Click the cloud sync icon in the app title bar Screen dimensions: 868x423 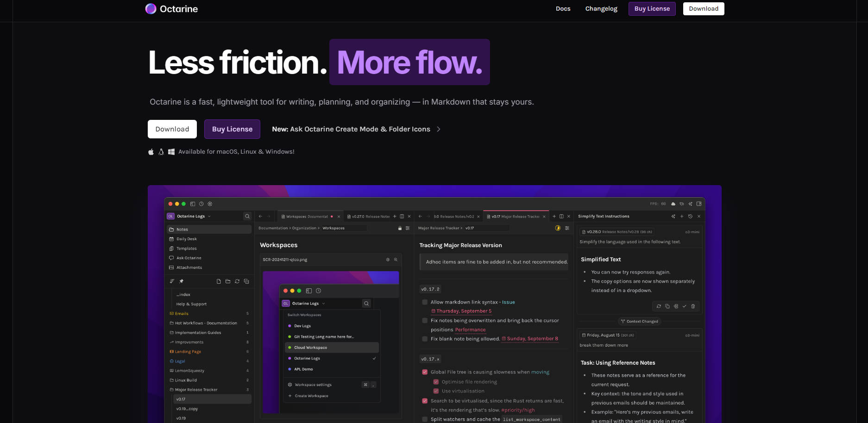[x=673, y=204]
